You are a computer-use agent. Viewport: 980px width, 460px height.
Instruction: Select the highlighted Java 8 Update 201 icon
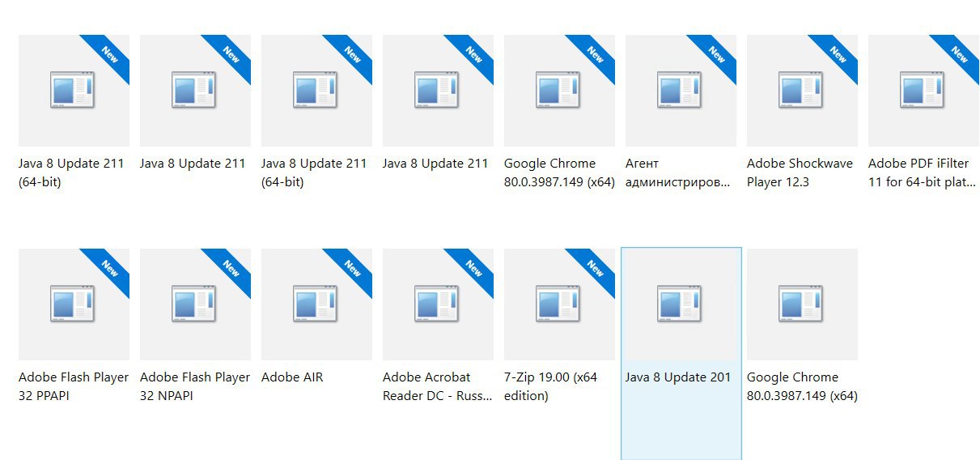pyautogui.click(x=681, y=305)
